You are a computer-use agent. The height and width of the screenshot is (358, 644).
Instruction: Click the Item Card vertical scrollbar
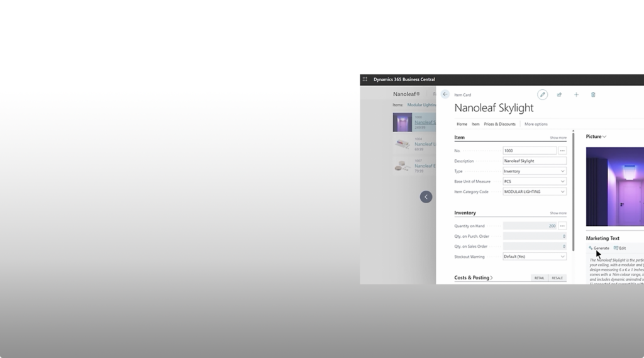[x=574, y=191]
